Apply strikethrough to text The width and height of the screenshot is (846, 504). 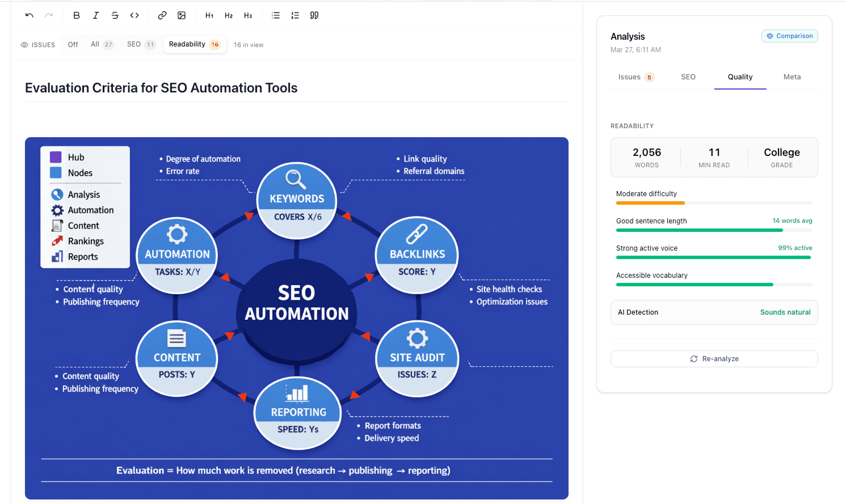coord(115,15)
